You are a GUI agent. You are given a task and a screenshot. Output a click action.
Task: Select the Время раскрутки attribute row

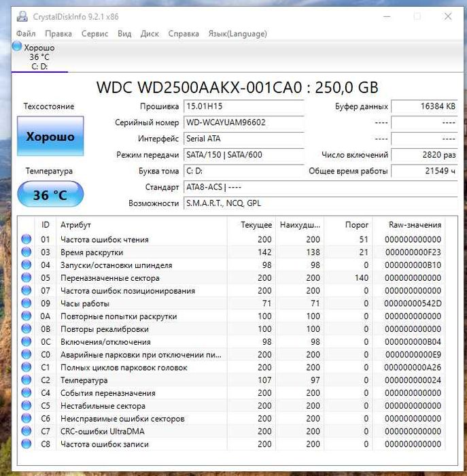tap(231, 252)
